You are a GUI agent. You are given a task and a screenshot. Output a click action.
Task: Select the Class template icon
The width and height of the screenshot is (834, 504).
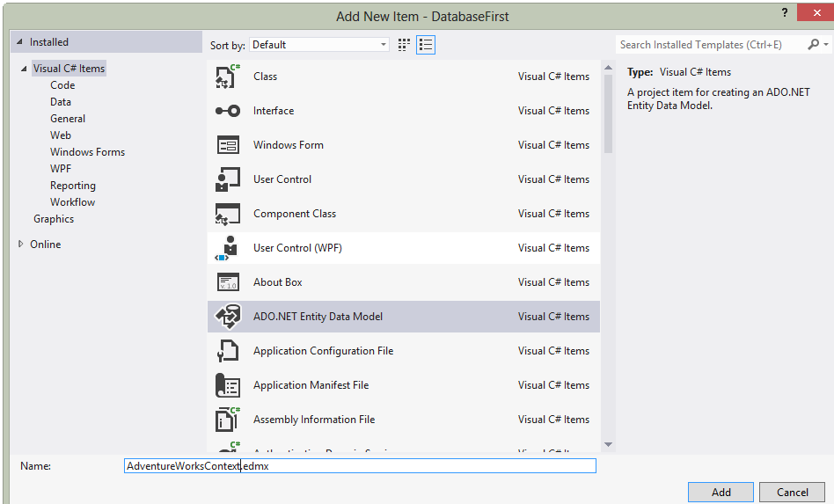pyautogui.click(x=228, y=77)
